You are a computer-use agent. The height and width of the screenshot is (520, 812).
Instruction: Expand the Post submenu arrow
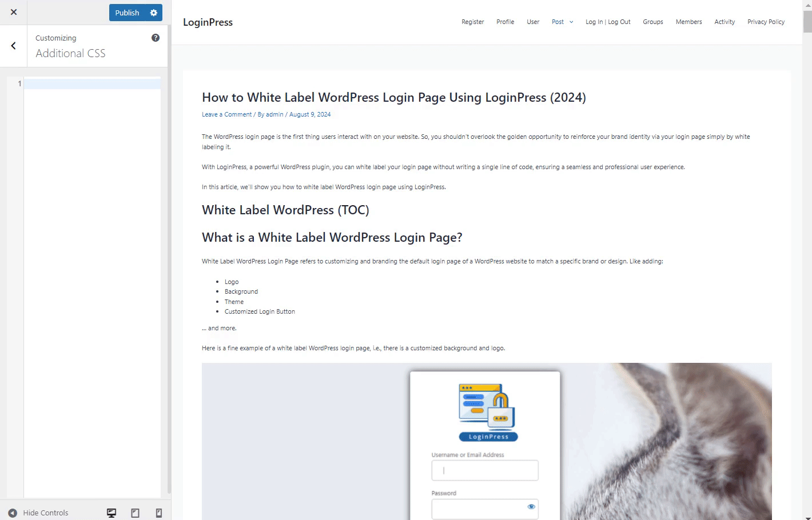(x=571, y=22)
